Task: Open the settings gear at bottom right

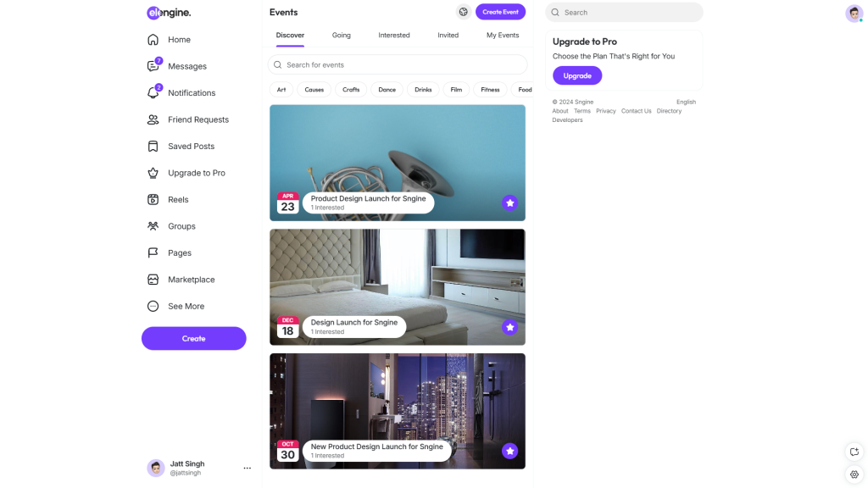Action: [854, 474]
